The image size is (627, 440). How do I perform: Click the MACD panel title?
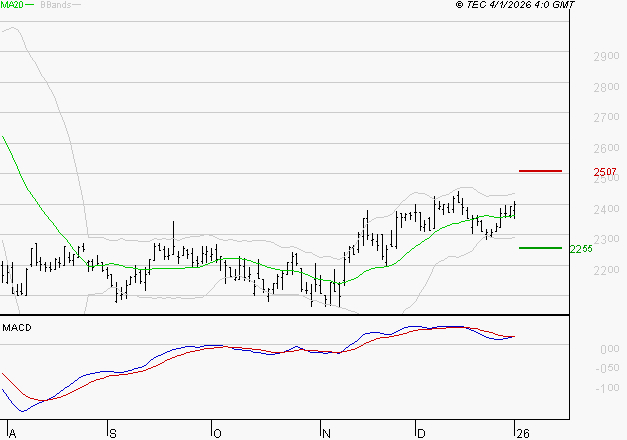(x=17, y=328)
